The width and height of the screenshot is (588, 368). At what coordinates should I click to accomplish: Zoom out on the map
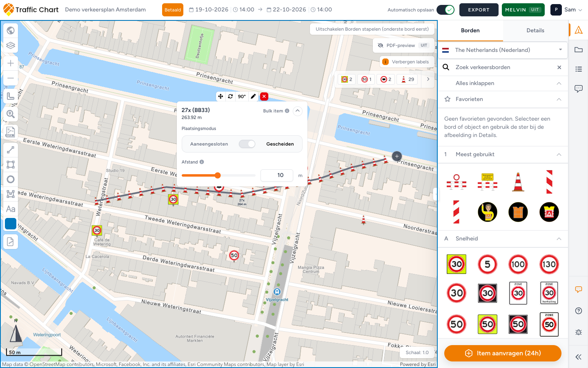pos(11,78)
